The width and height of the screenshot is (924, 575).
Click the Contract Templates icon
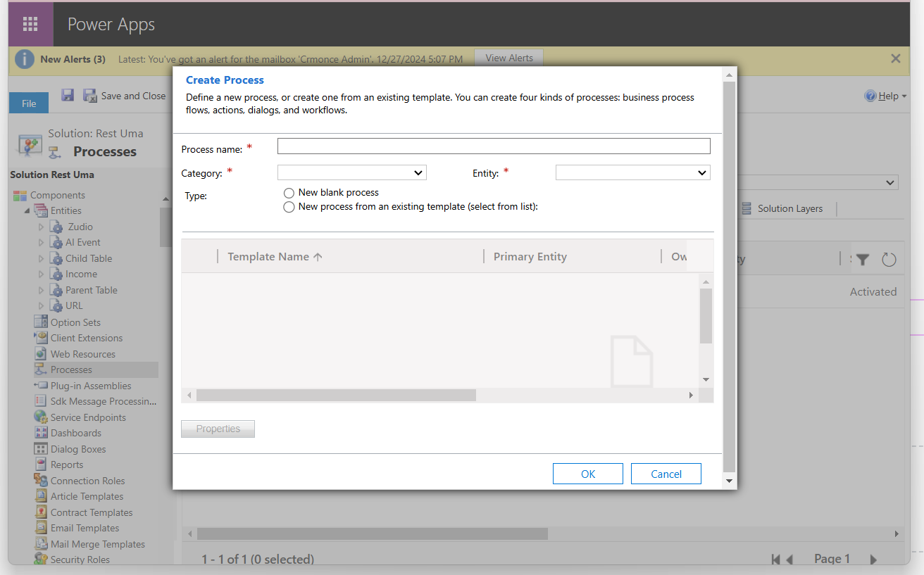coord(41,512)
